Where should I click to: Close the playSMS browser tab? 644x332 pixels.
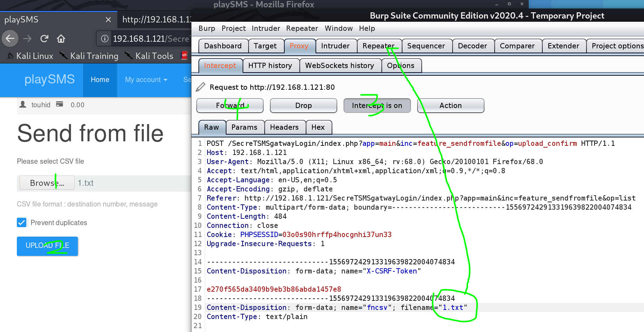click(x=108, y=20)
